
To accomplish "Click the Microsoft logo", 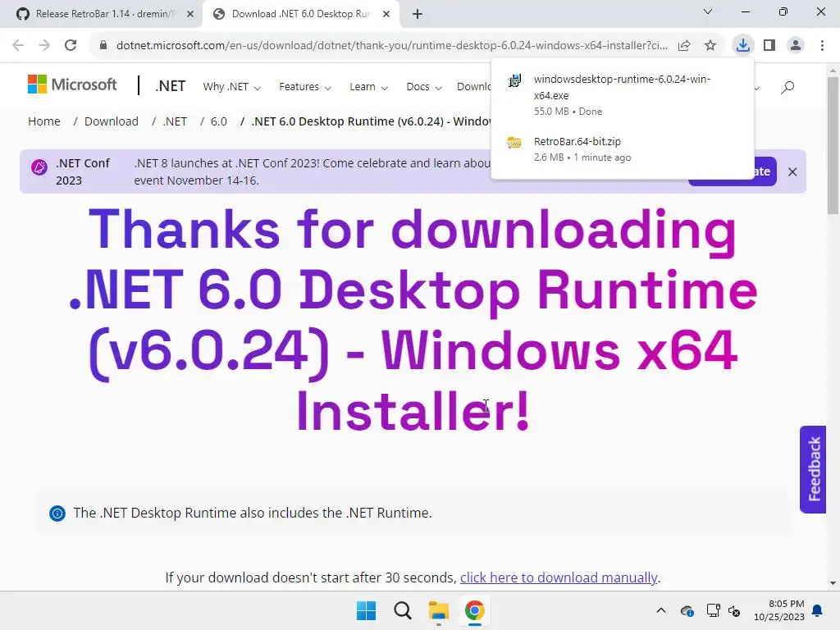I will (72, 84).
